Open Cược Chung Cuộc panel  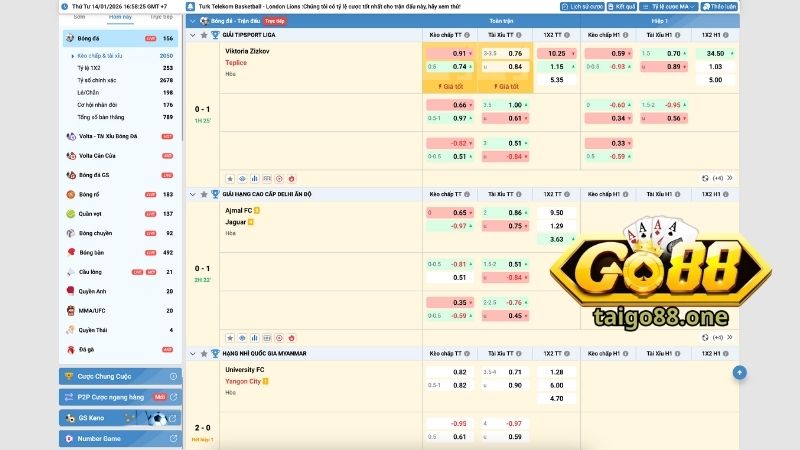tap(120, 377)
